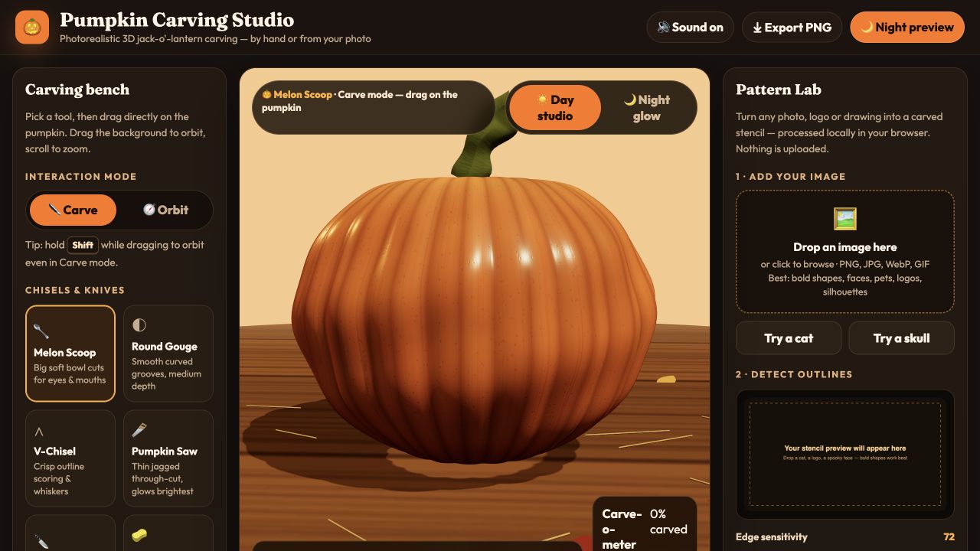Click the "INTERACTION MODE" section label
The image size is (980, 551).
coord(81,177)
